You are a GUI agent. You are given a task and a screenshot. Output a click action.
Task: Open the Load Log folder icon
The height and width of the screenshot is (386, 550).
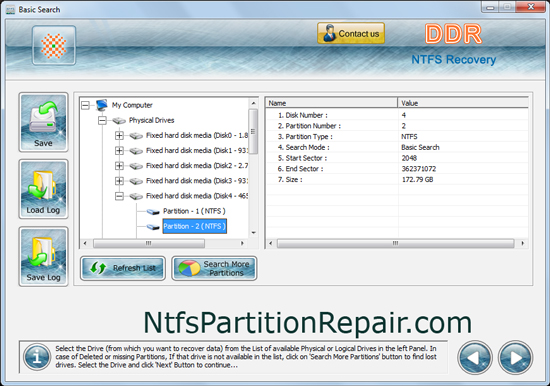(x=43, y=189)
